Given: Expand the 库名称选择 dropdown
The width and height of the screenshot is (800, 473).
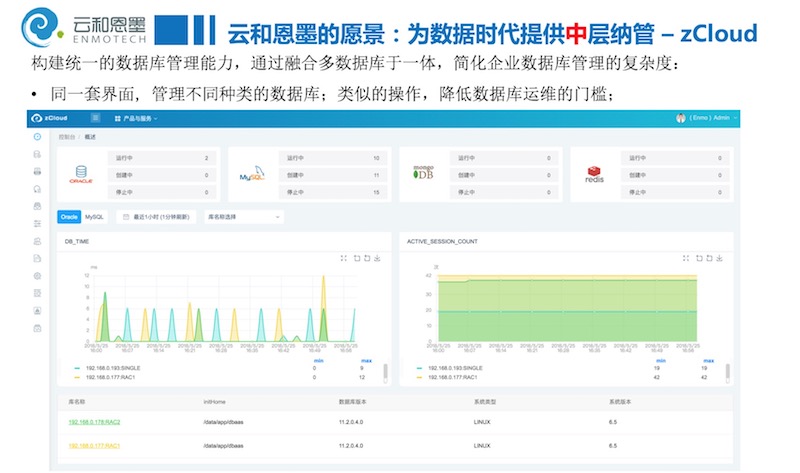Looking at the screenshot, I should click(x=243, y=216).
